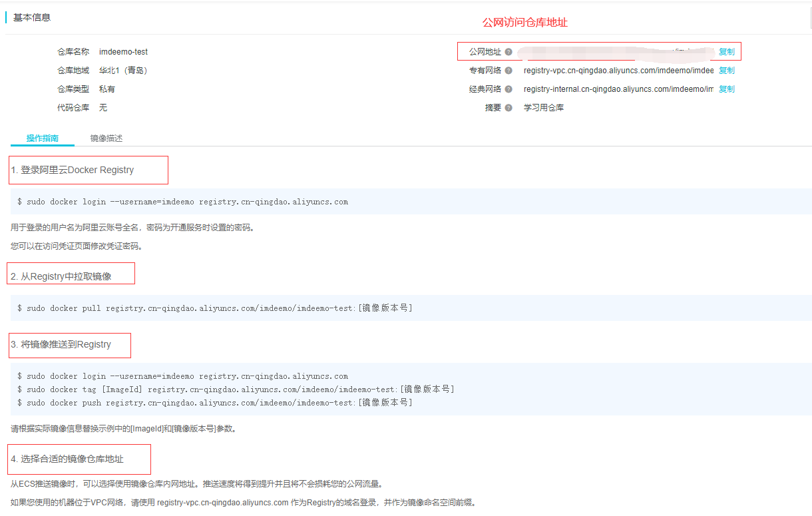The image size is (812, 516).
Task: Select the 仓库类型 value 私有
Action: click(x=107, y=89)
